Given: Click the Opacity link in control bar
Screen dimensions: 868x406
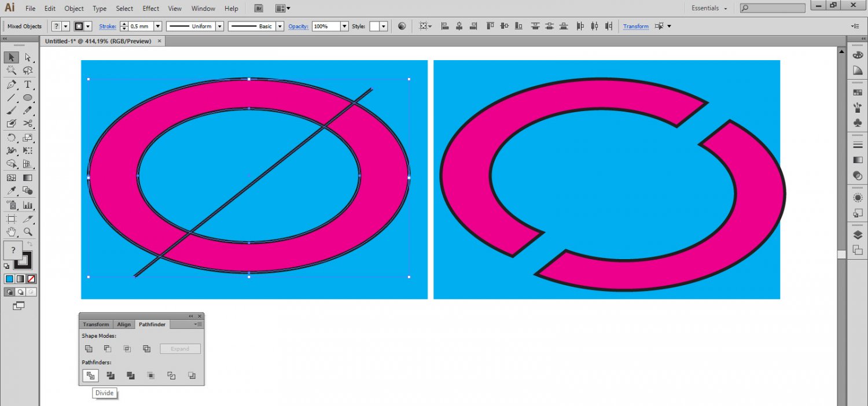Looking at the screenshot, I should pyautogui.click(x=299, y=26).
